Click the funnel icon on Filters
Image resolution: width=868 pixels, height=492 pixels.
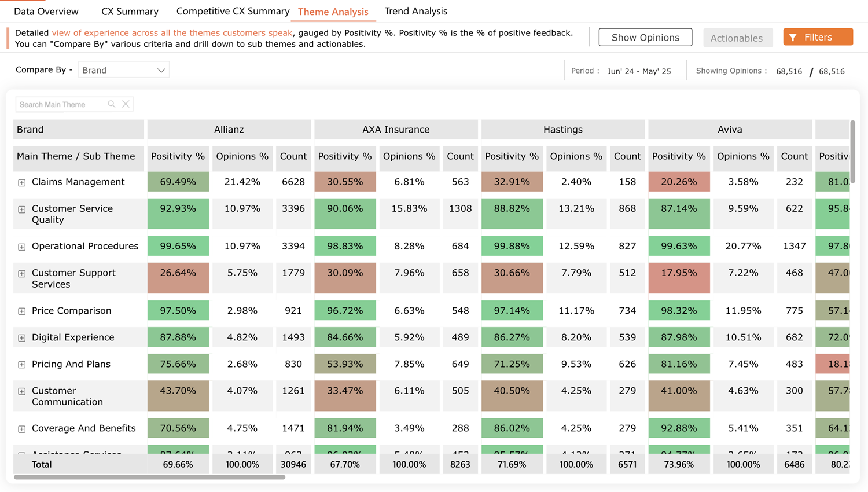(793, 38)
